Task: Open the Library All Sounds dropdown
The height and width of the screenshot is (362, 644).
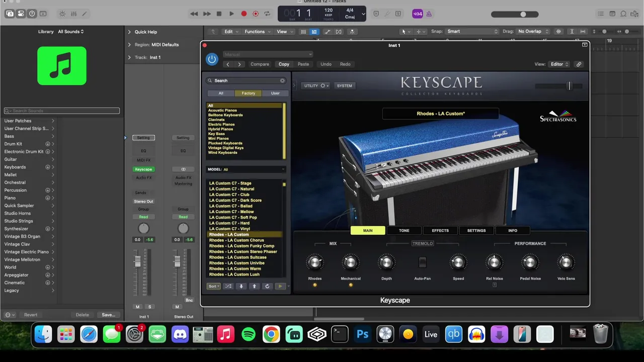Action: 71,32
